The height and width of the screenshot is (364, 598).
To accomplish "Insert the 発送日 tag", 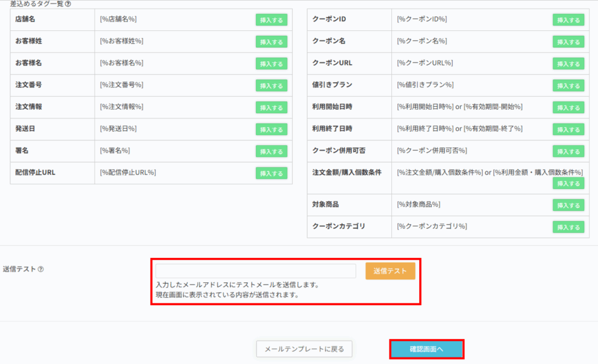I will [271, 129].
